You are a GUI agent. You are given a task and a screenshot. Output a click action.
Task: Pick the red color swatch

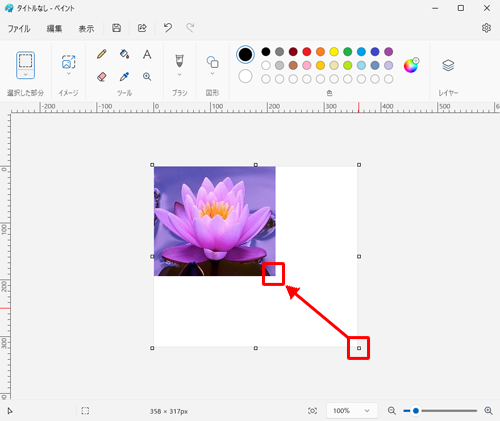[x=307, y=52]
